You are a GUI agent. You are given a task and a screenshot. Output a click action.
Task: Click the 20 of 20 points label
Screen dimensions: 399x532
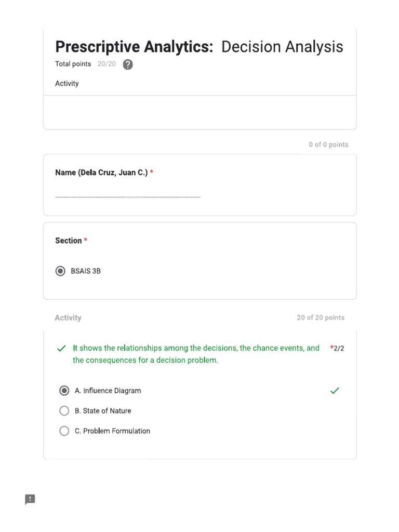[321, 317]
